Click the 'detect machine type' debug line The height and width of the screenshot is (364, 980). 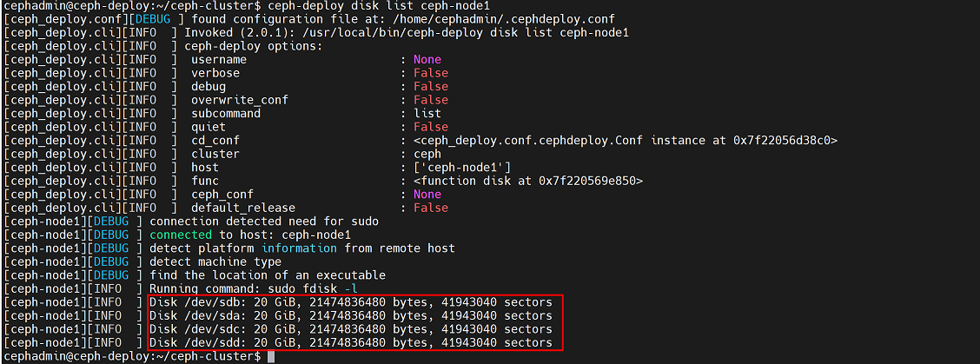pos(215,261)
